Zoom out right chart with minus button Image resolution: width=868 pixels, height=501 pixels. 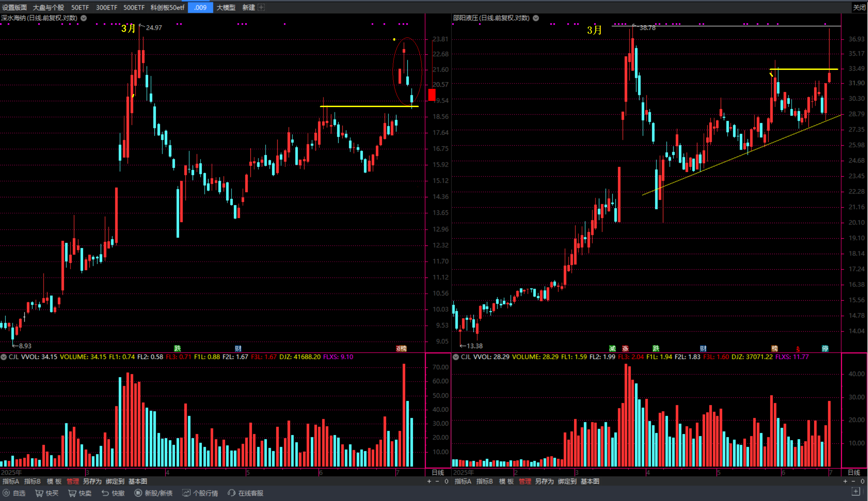pyautogui.click(x=853, y=481)
